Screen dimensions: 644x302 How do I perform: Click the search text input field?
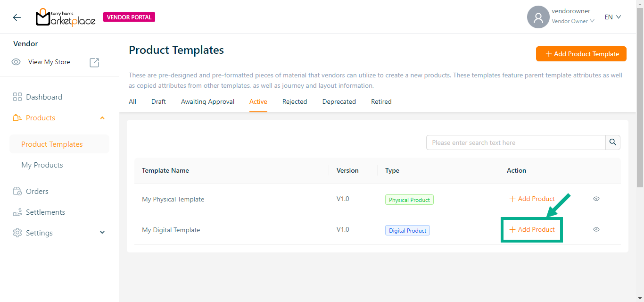tap(515, 143)
